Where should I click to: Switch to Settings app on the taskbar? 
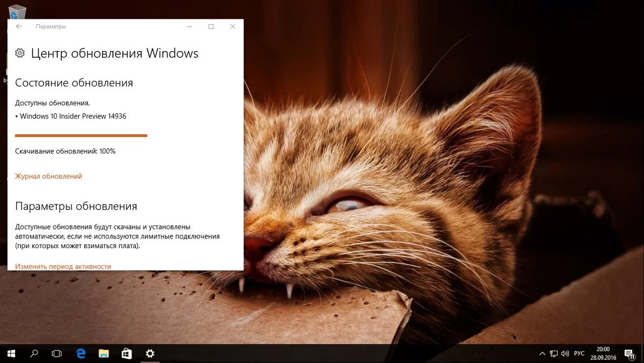(150, 353)
